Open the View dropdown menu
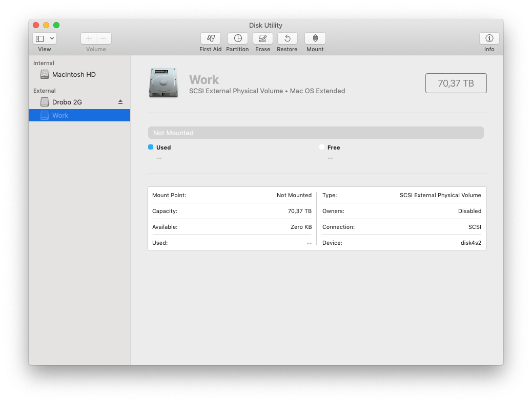The width and height of the screenshot is (532, 403). point(45,38)
